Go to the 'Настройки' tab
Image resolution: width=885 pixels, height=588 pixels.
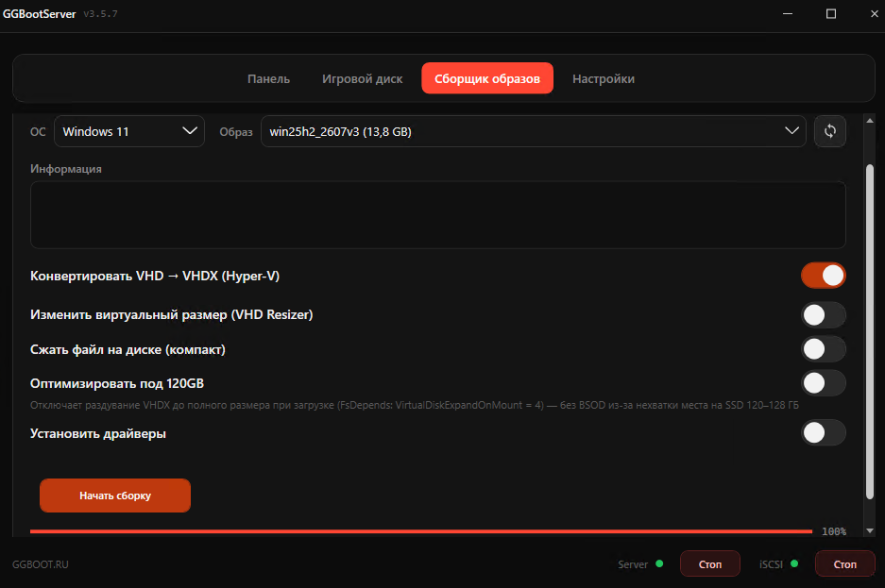tap(604, 79)
